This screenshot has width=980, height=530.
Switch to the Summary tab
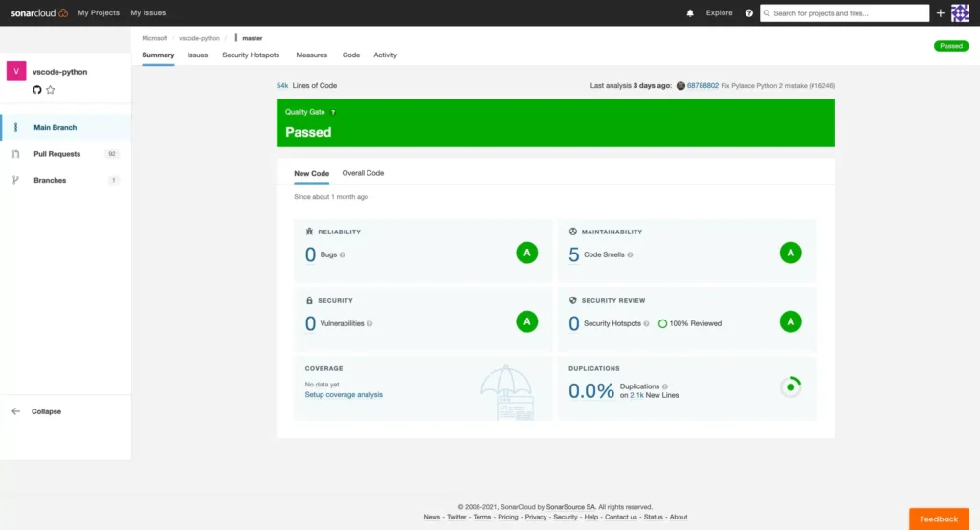coord(158,55)
